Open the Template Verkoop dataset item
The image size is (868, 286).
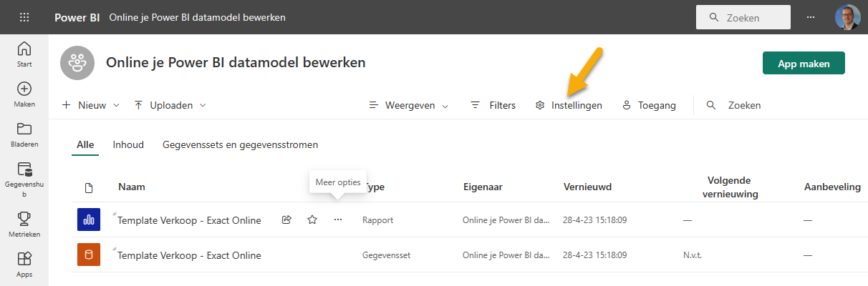[x=189, y=255]
